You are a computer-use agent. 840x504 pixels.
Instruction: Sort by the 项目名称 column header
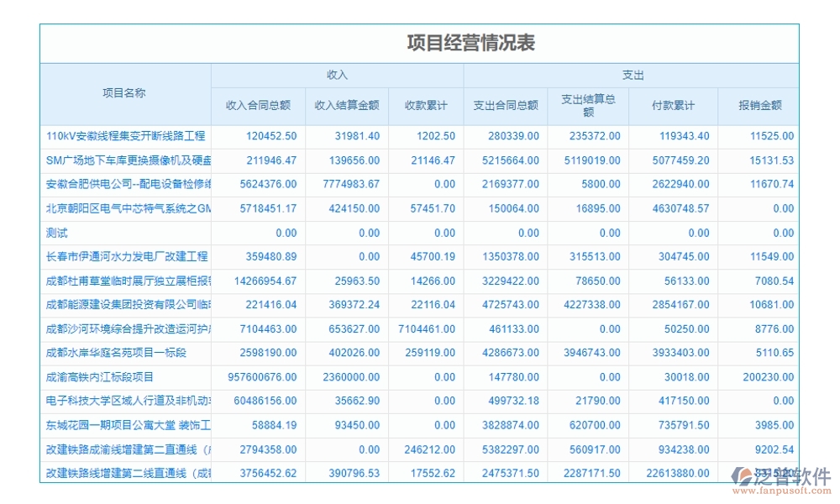124,93
